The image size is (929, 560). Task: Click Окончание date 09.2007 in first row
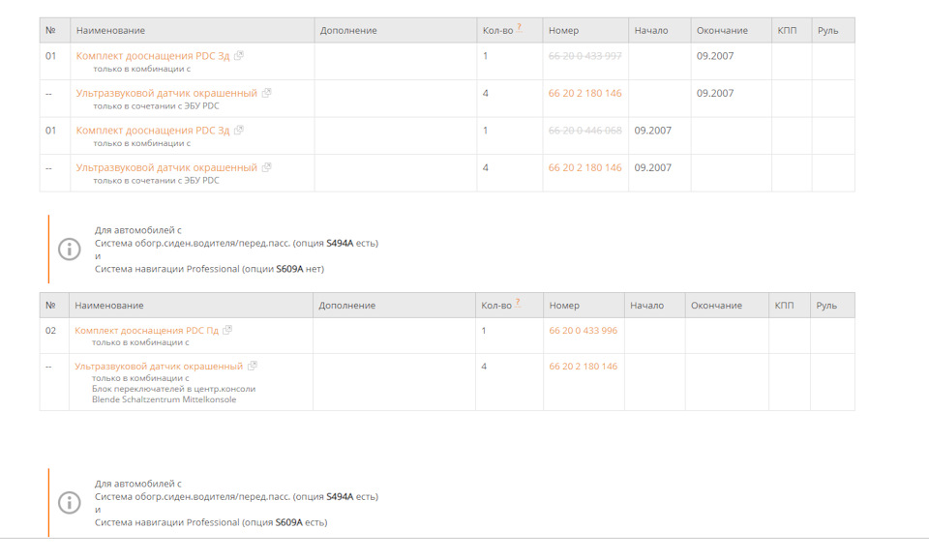click(x=715, y=56)
